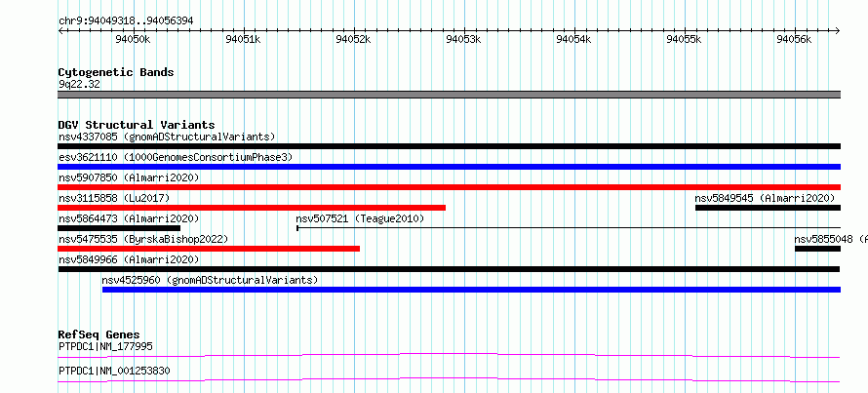Click the 94052k ruler tick label
Screen dimensions: 868x393
pyautogui.click(x=353, y=39)
